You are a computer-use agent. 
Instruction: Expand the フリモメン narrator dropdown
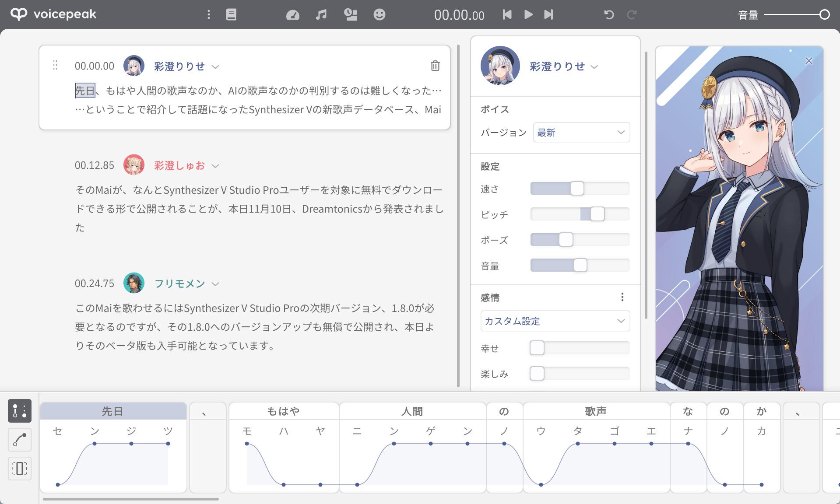tap(215, 284)
